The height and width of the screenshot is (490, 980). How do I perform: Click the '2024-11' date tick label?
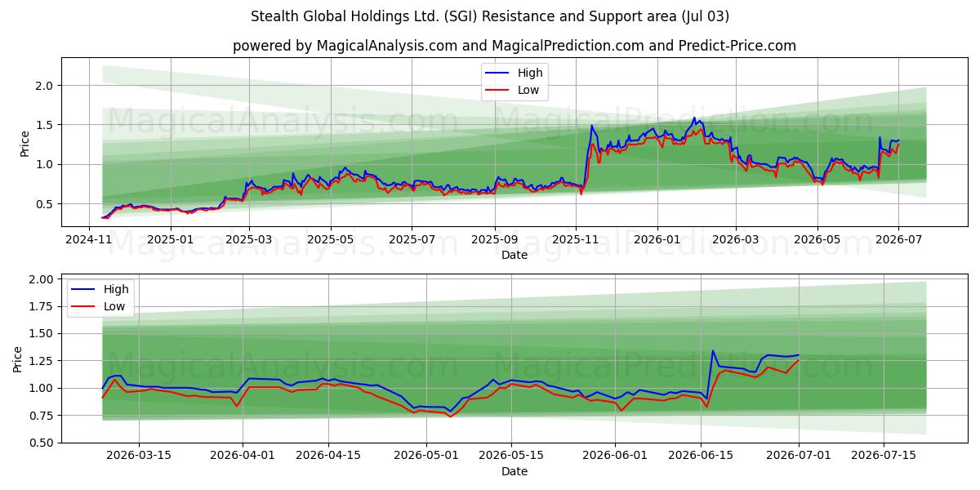coord(89,239)
